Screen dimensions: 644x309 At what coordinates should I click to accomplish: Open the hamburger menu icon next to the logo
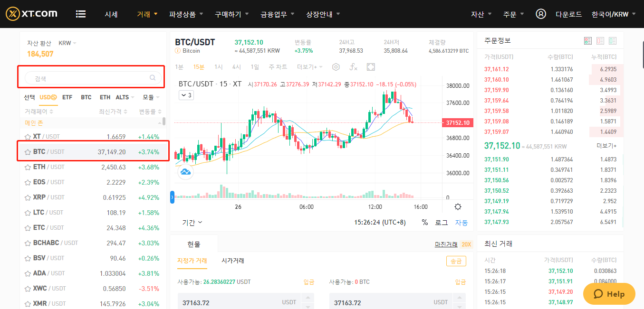tap(81, 14)
